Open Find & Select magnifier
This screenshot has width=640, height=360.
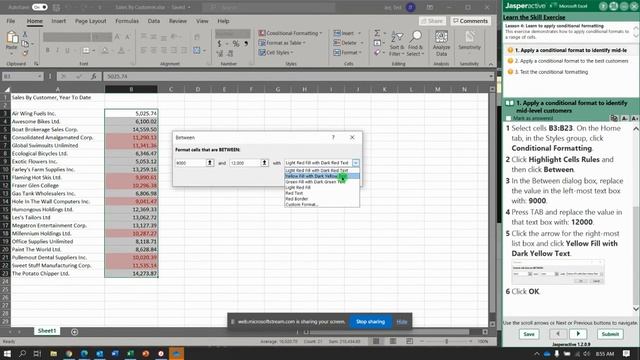pyautogui.click(x=415, y=44)
